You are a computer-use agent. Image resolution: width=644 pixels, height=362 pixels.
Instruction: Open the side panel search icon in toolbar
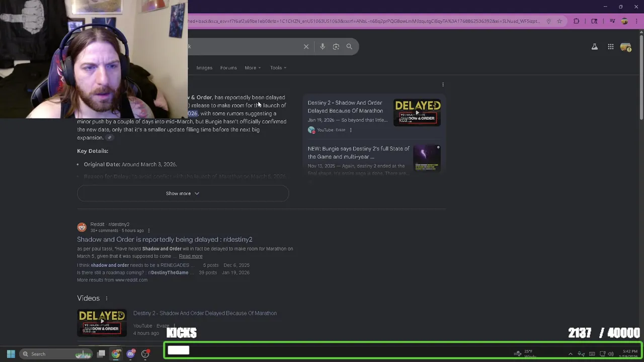click(594, 21)
